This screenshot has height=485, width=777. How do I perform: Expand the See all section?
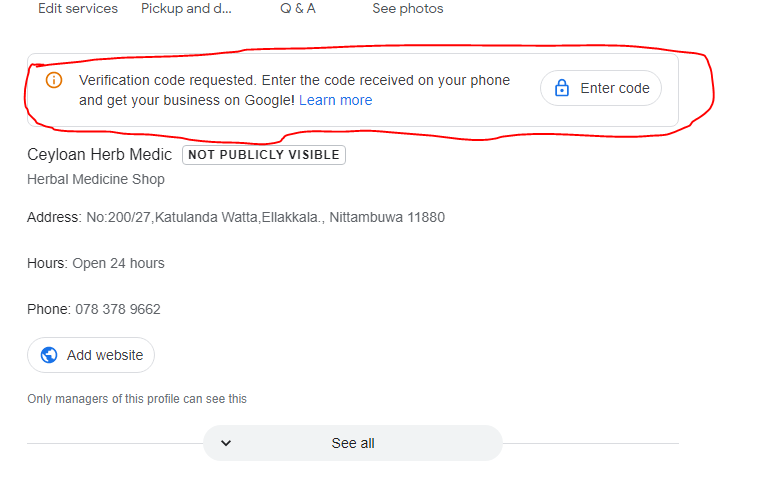click(352, 443)
